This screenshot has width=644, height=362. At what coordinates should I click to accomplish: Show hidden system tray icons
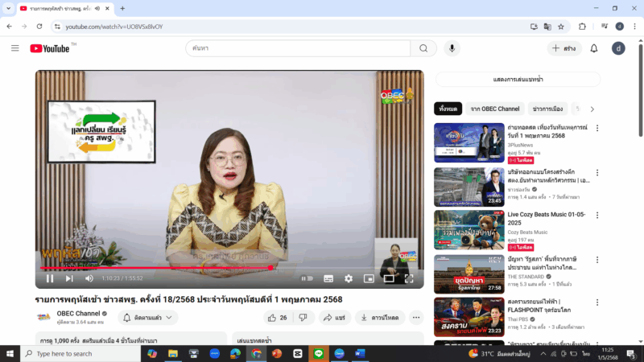[x=543, y=353]
